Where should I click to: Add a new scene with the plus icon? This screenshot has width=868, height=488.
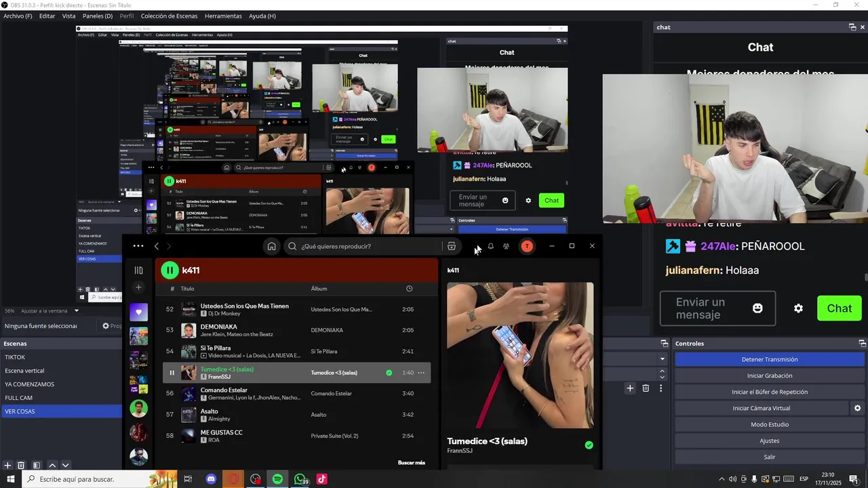[7, 466]
